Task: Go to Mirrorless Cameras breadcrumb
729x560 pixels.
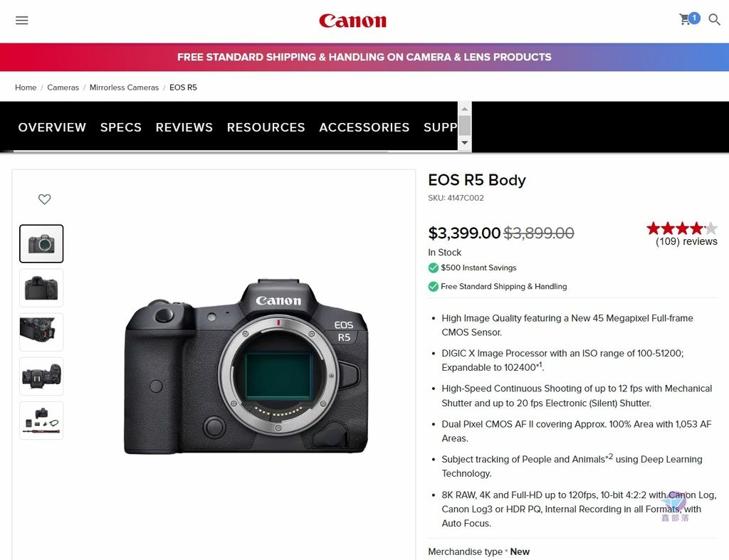Action: click(x=124, y=88)
